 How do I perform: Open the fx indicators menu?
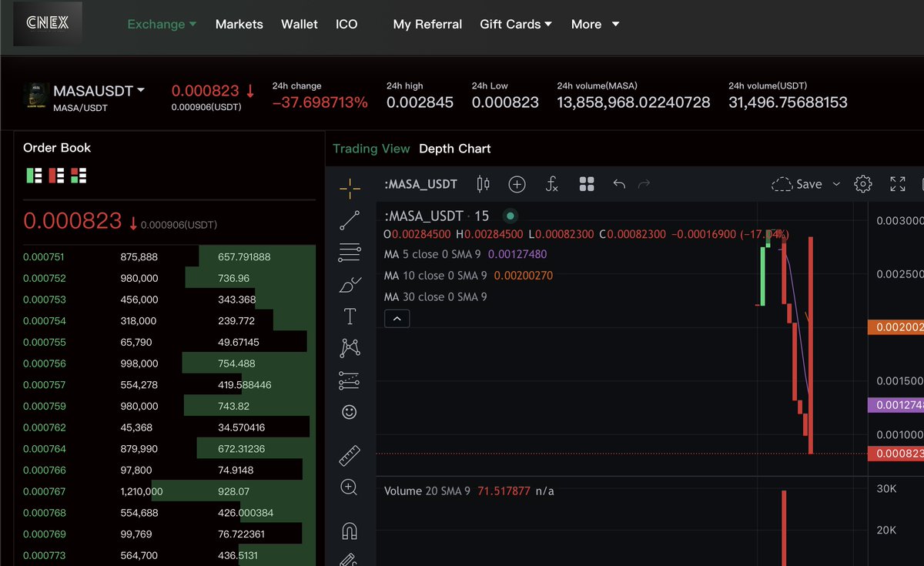coord(552,184)
